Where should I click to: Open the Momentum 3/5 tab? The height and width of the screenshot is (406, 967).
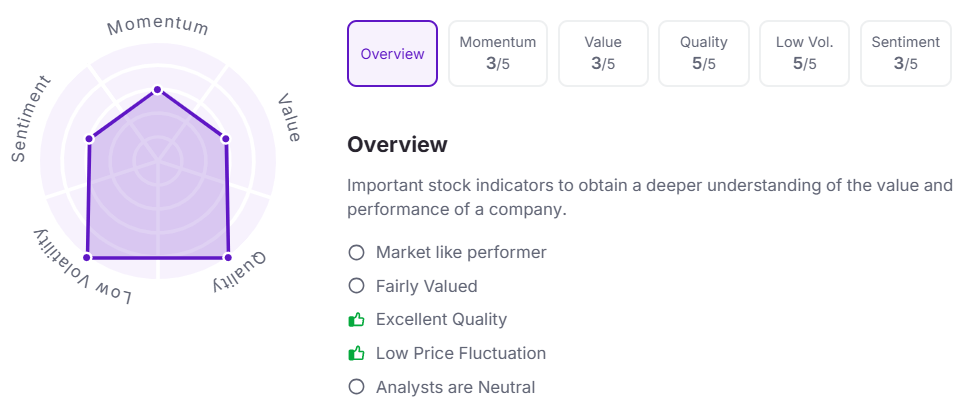(x=498, y=54)
